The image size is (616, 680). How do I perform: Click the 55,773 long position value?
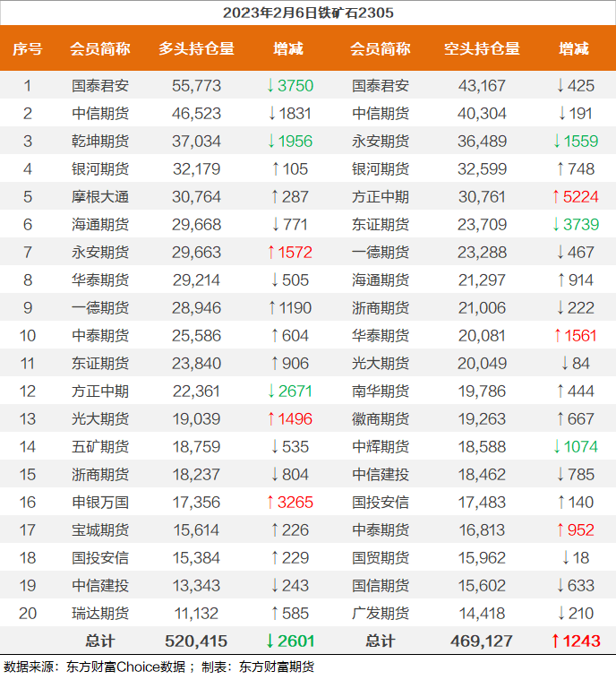click(x=196, y=86)
